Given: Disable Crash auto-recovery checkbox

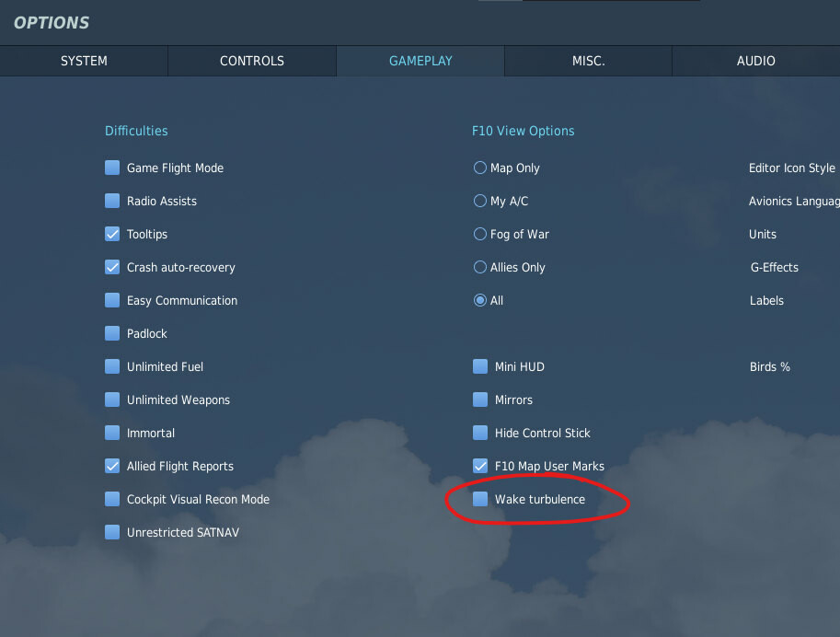Looking at the screenshot, I should [112, 267].
